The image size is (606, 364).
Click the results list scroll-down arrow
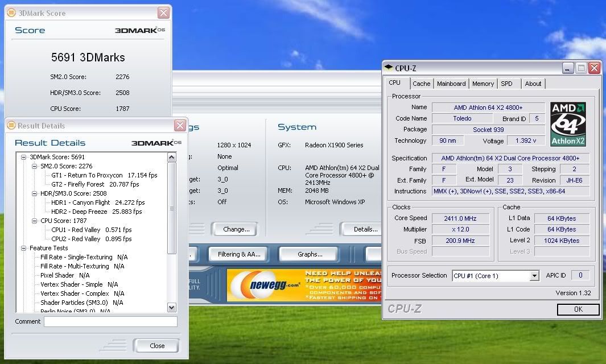coord(172,308)
